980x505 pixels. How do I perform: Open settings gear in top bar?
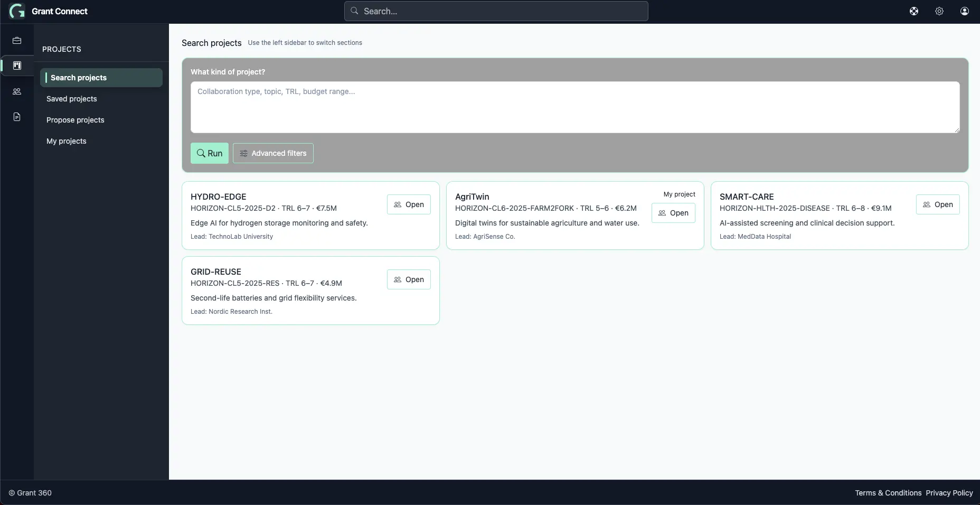point(939,11)
